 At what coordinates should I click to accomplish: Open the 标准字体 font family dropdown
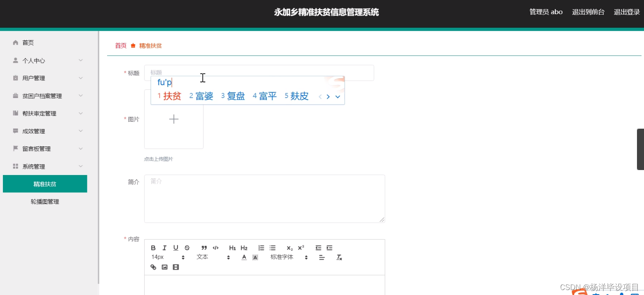(289, 257)
